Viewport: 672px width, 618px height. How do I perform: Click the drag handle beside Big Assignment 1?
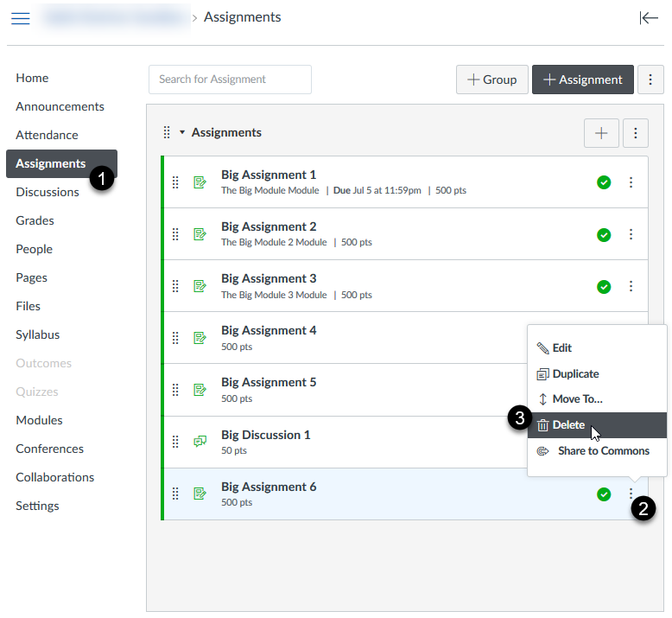click(x=175, y=182)
